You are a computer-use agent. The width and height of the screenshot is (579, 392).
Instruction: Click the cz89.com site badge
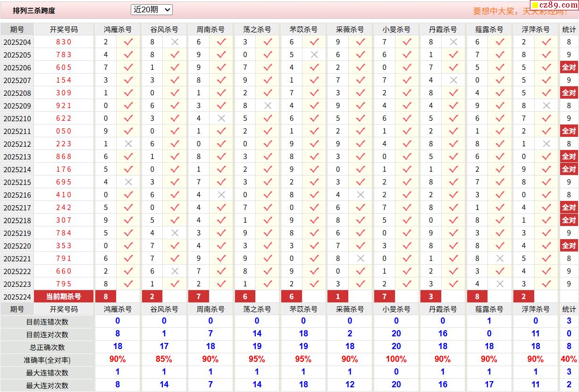click(554, 5)
